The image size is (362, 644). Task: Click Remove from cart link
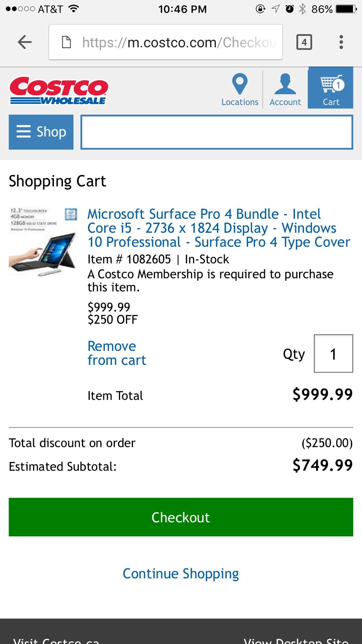[x=117, y=353]
